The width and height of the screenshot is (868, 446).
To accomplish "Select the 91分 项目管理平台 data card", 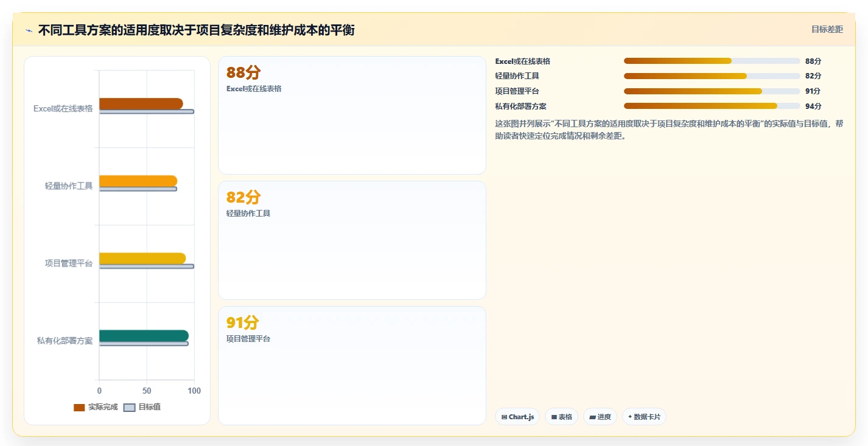I will click(352, 365).
